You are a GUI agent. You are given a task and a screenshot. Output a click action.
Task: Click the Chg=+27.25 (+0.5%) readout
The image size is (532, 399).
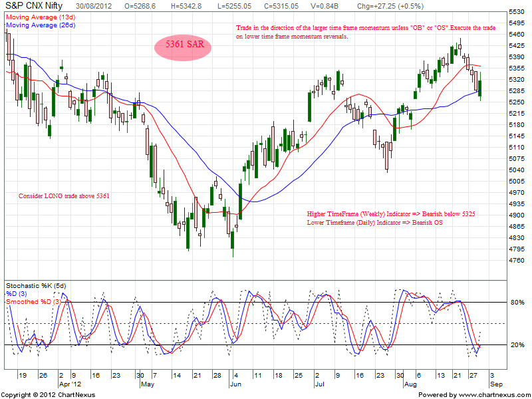[390, 6]
